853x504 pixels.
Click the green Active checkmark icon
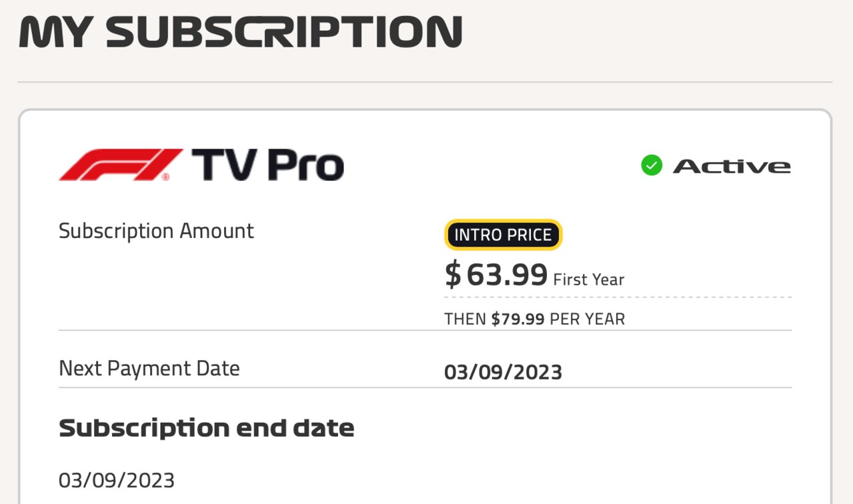point(652,165)
